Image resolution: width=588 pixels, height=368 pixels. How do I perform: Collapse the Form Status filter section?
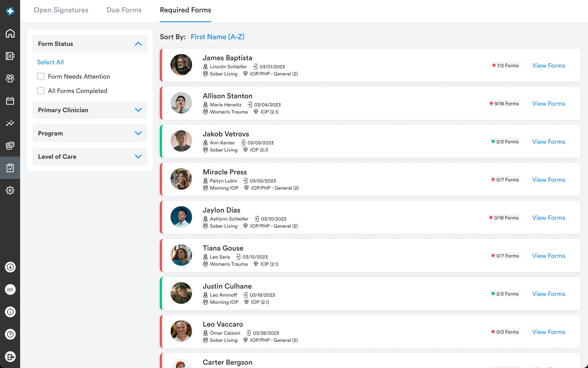click(x=138, y=44)
